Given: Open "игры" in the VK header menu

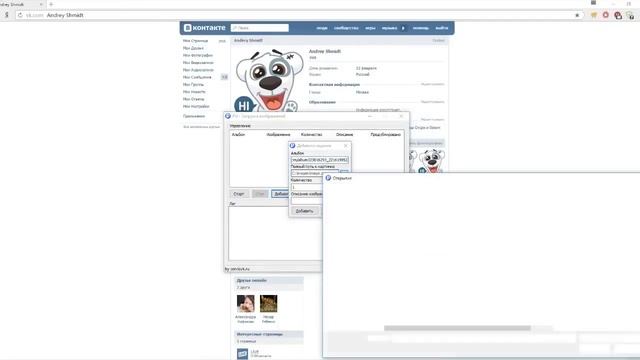Looking at the screenshot, I should pyautogui.click(x=370, y=28).
